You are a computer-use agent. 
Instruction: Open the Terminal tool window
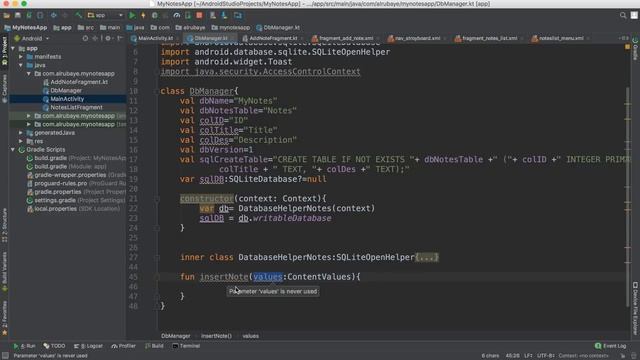186,346
